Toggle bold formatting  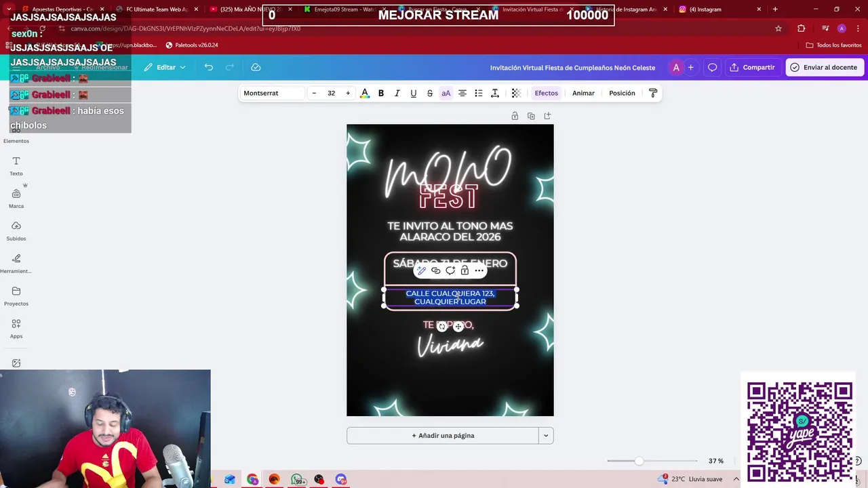click(x=381, y=93)
